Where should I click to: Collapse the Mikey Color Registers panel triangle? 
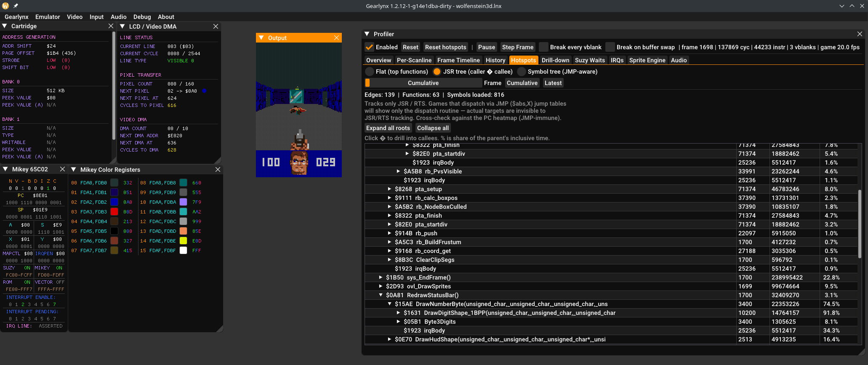[x=74, y=169]
